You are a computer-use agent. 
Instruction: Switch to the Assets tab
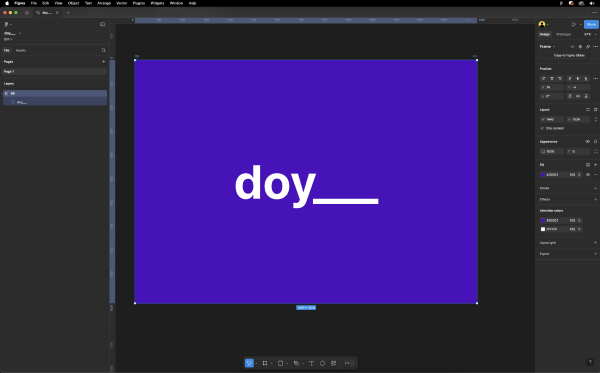pos(21,50)
